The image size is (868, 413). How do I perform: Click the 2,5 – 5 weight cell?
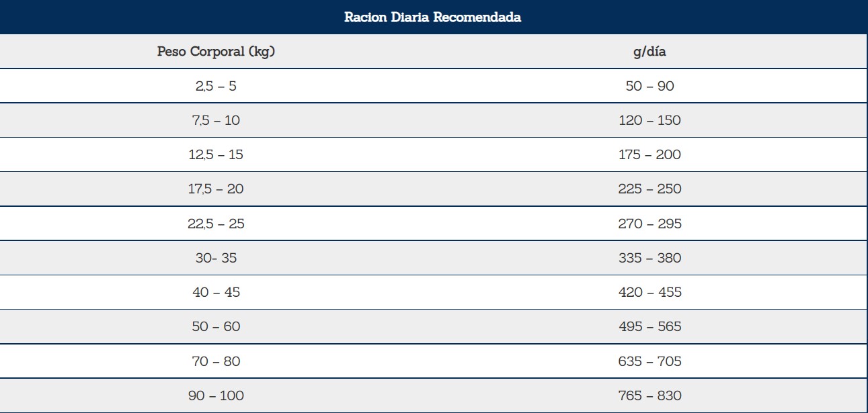click(216, 86)
